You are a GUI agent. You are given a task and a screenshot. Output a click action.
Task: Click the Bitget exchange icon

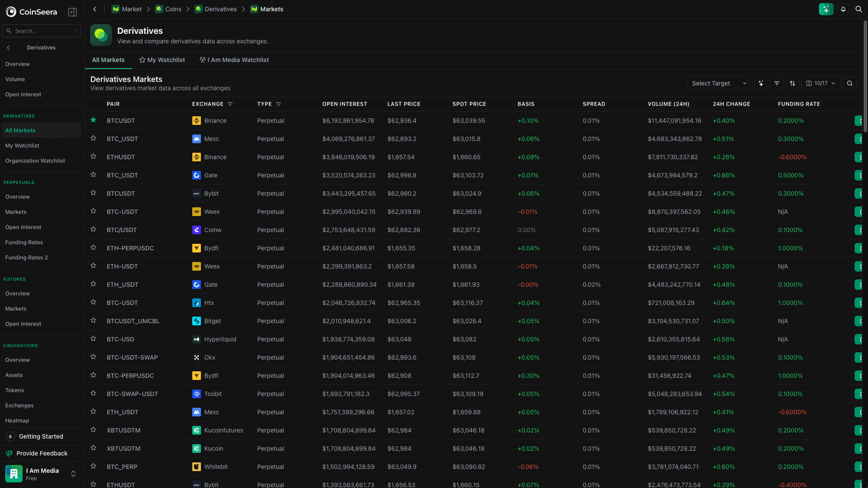(197, 321)
